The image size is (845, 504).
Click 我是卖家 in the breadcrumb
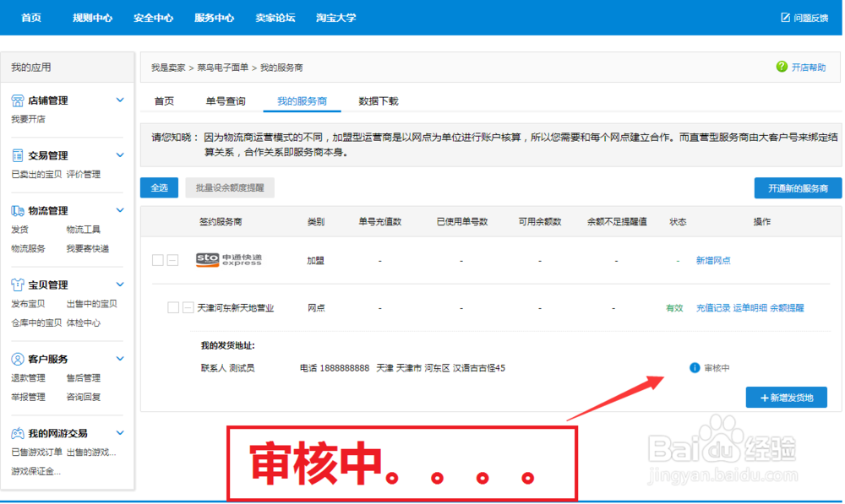168,68
